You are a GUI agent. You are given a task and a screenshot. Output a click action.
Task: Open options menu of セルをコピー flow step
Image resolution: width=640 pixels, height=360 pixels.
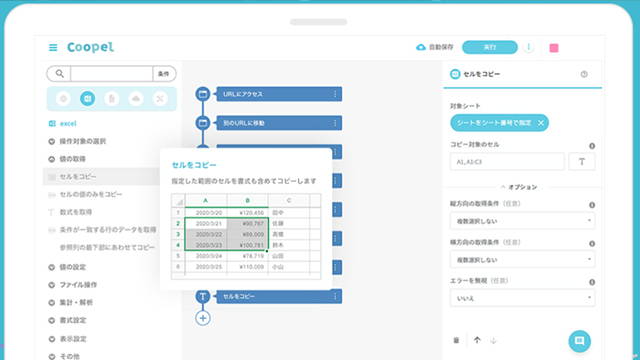pos(335,296)
